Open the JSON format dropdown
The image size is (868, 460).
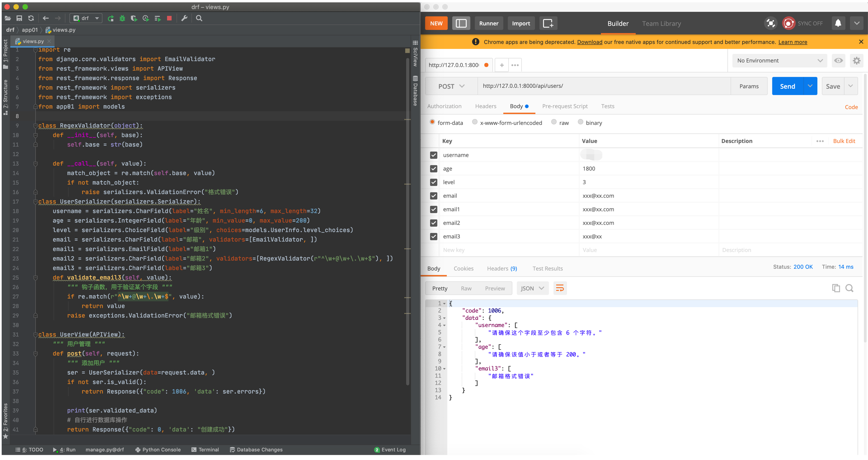[532, 288]
